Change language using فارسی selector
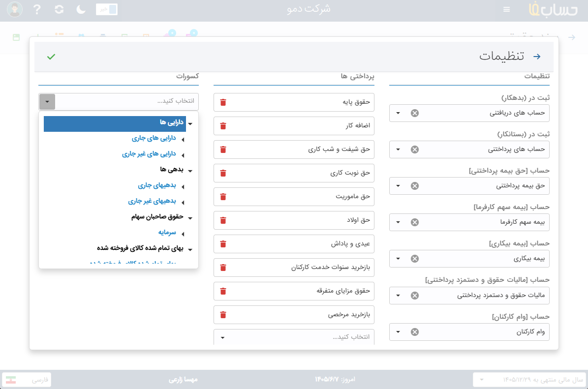 click(27, 380)
